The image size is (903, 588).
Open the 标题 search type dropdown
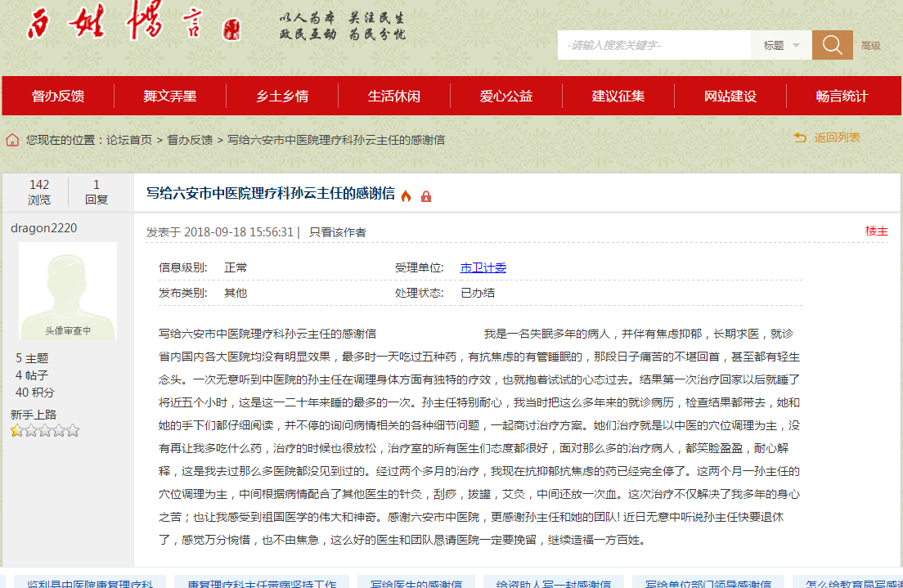tap(781, 46)
